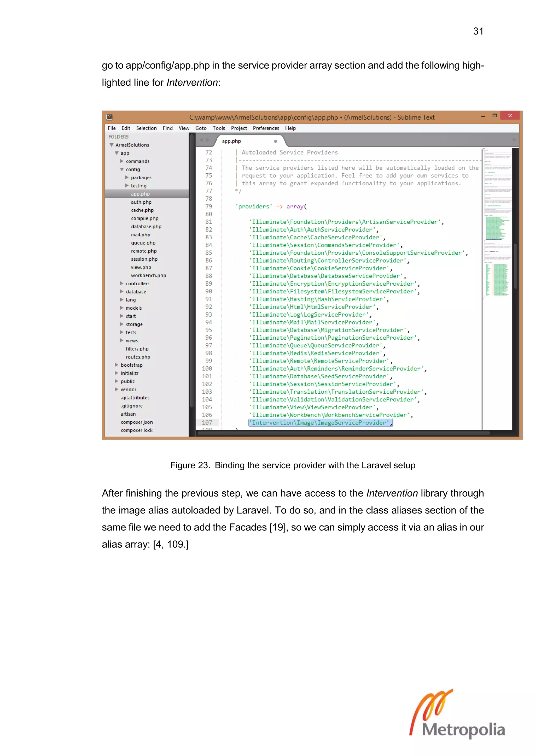Open the File menu

click(x=112, y=128)
